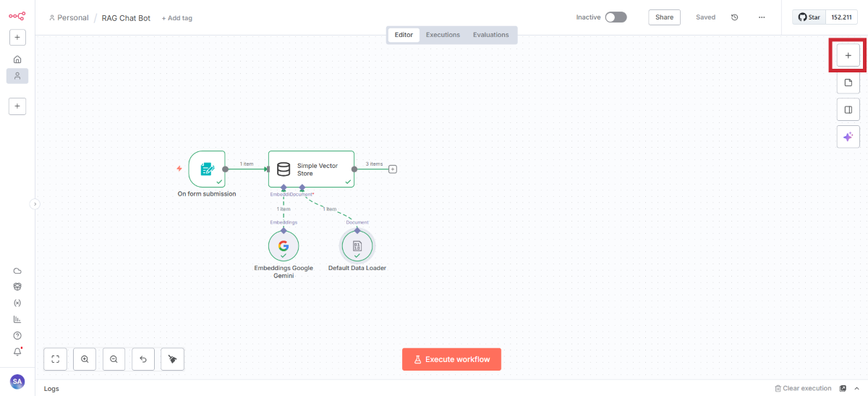868x396 pixels.
Task: Zoom in on the workflow canvas
Action: coord(85,359)
